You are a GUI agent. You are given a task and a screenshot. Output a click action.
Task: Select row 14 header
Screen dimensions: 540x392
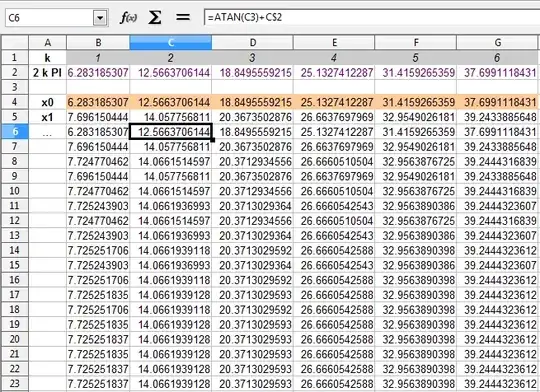tap(15, 250)
